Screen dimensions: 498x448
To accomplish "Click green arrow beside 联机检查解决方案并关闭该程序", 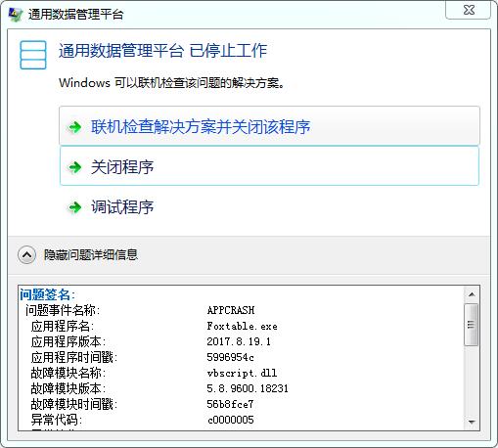I will point(75,127).
